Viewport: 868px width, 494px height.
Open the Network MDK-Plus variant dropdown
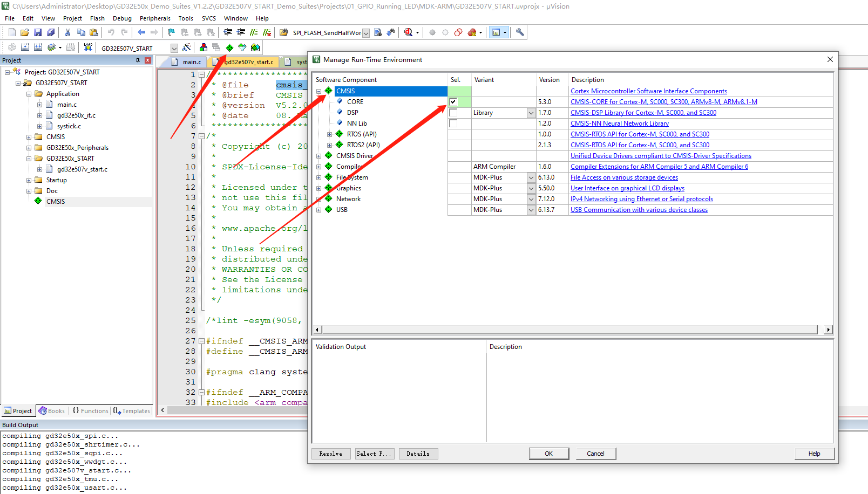[x=531, y=199]
